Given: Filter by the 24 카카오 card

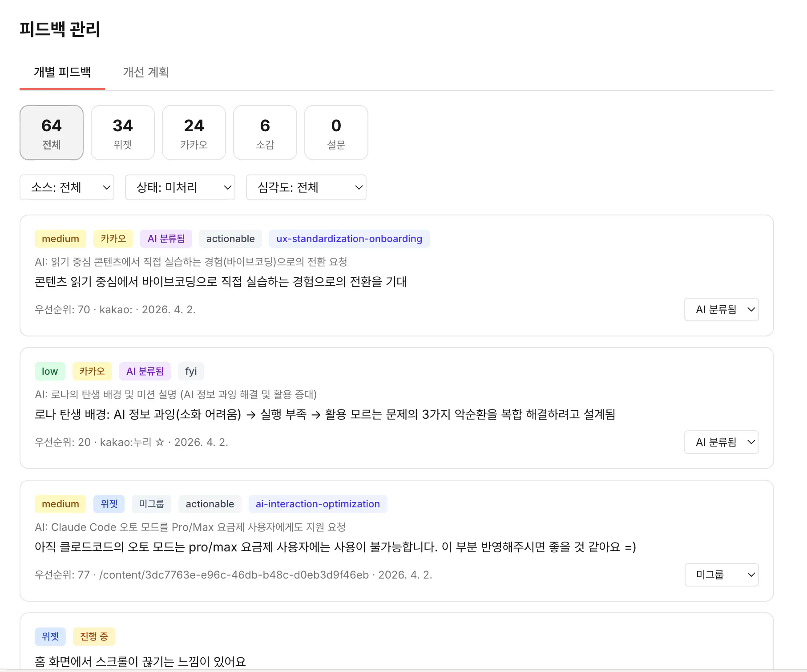Looking at the screenshot, I should [x=194, y=133].
